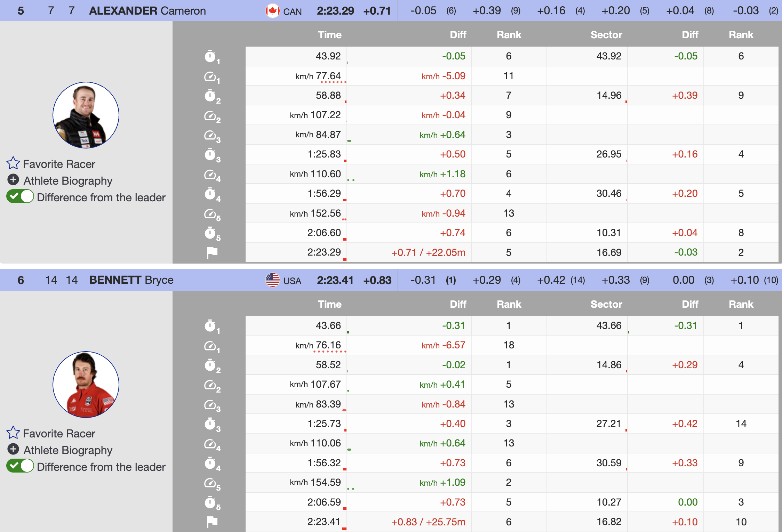Click Bennett's finish flag icon
This screenshot has width=782, height=532.
(212, 522)
